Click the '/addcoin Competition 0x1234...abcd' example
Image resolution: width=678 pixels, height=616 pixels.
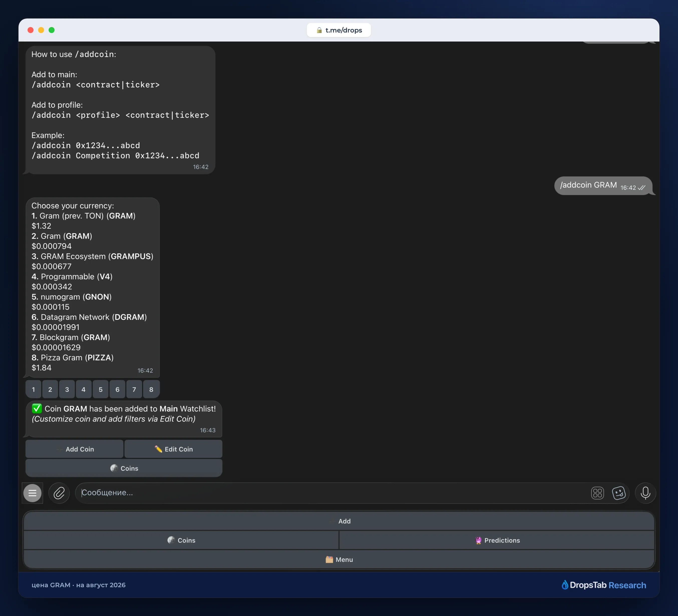pos(115,156)
